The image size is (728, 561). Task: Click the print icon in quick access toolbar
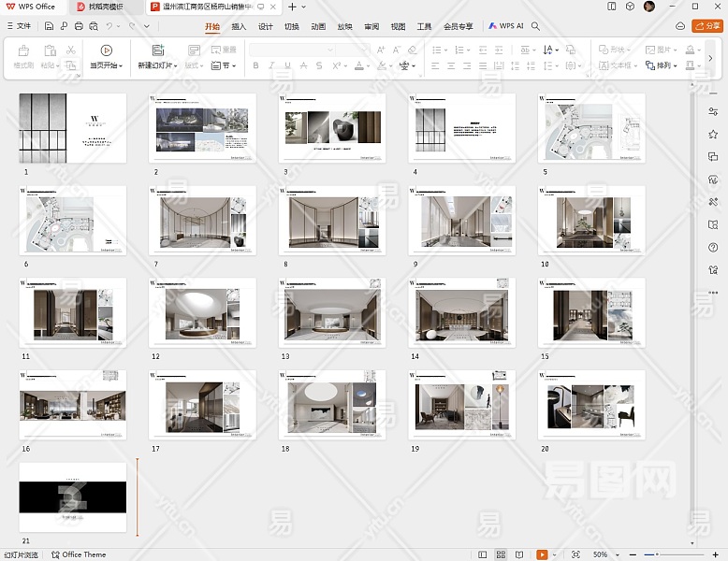(78, 26)
